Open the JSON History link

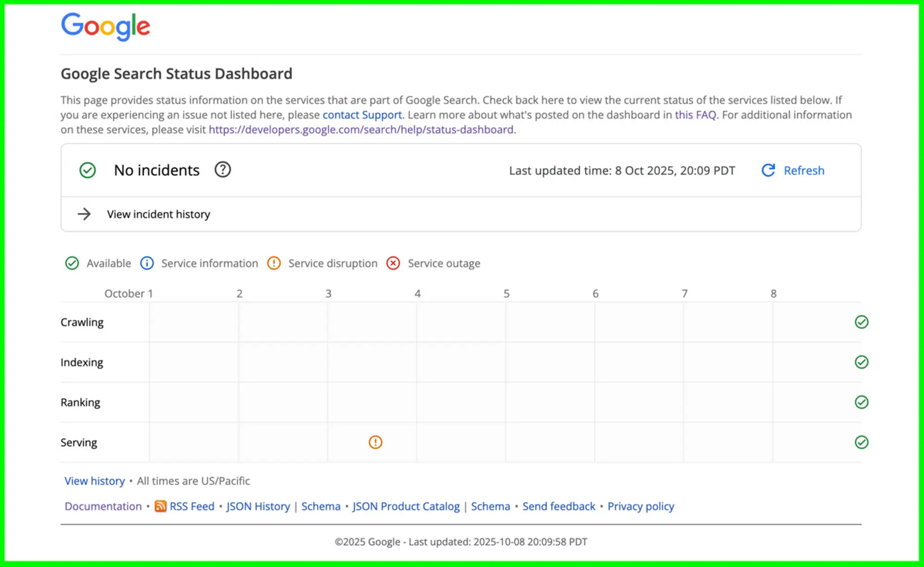click(x=258, y=507)
